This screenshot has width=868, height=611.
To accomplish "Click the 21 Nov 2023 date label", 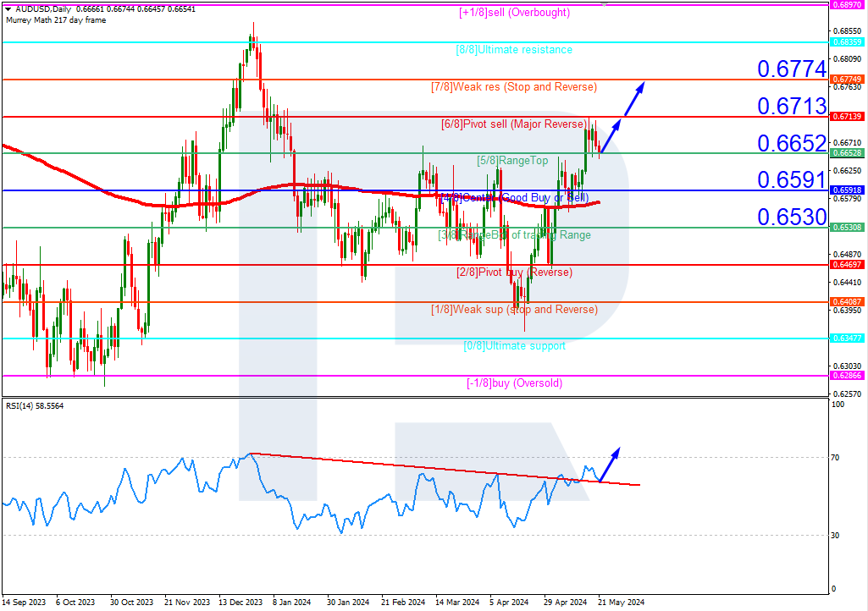I will click(x=187, y=603).
